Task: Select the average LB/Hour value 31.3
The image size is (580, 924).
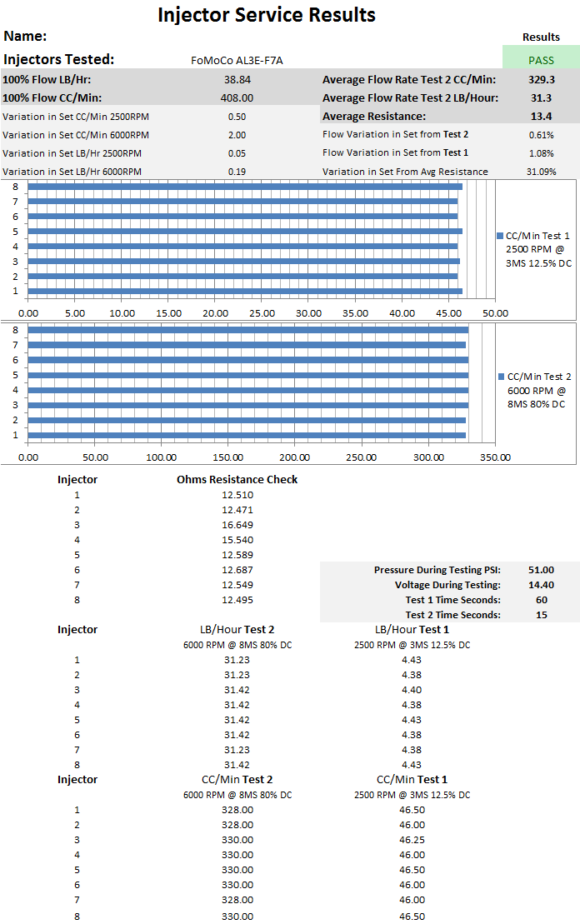Action: [541, 97]
